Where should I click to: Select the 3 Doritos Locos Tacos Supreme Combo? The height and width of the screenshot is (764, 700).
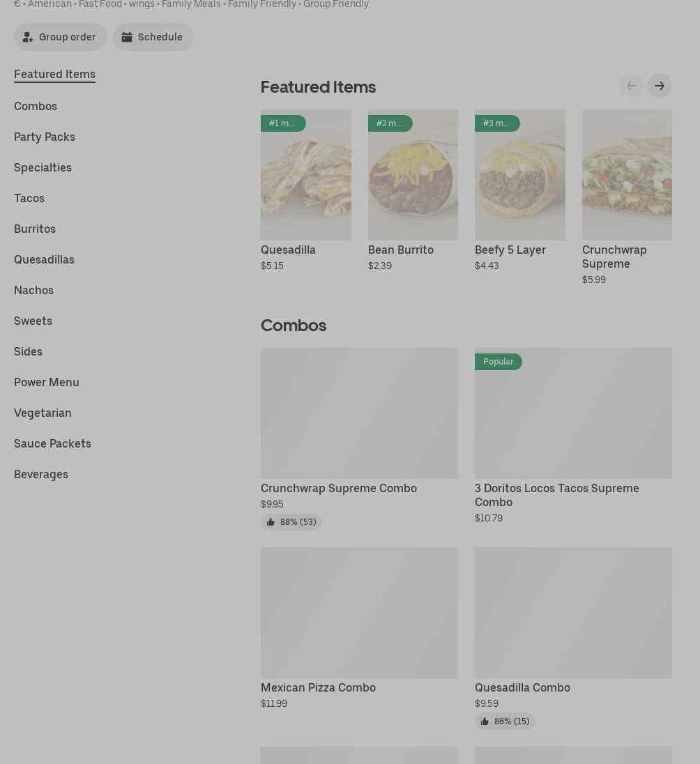(x=573, y=413)
